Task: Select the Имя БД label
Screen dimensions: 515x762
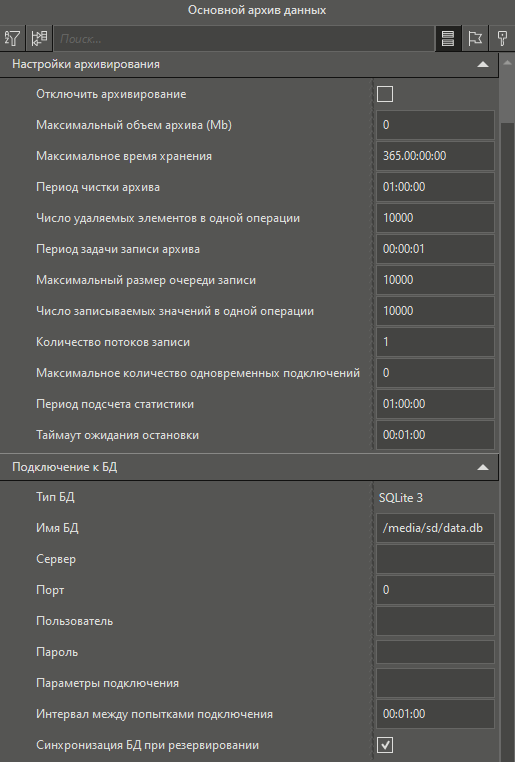Action: pyautogui.click(x=57, y=528)
